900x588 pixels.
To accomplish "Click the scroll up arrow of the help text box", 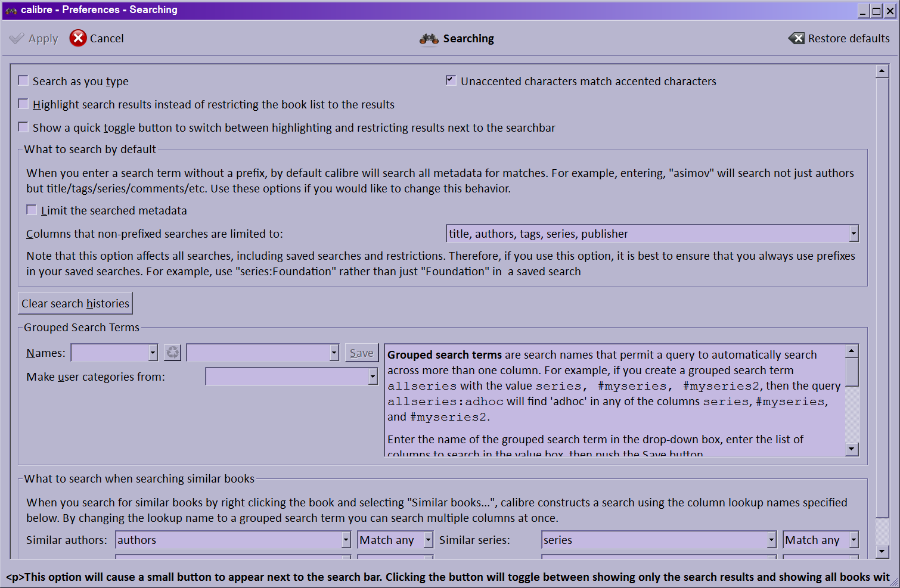I will [852, 351].
